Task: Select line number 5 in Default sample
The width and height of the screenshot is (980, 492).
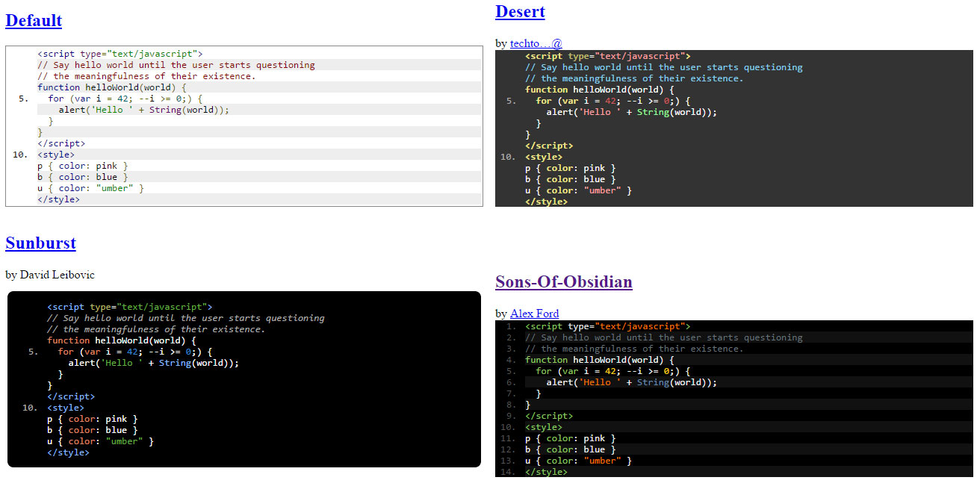Action: (x=19, y=98)
